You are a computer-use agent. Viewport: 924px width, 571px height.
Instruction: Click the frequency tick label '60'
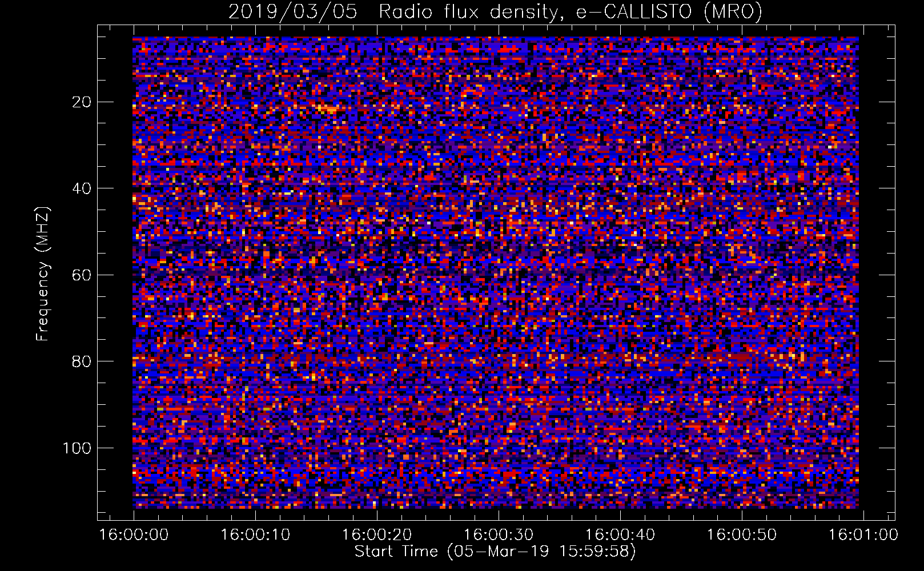[x=82, y=275]
